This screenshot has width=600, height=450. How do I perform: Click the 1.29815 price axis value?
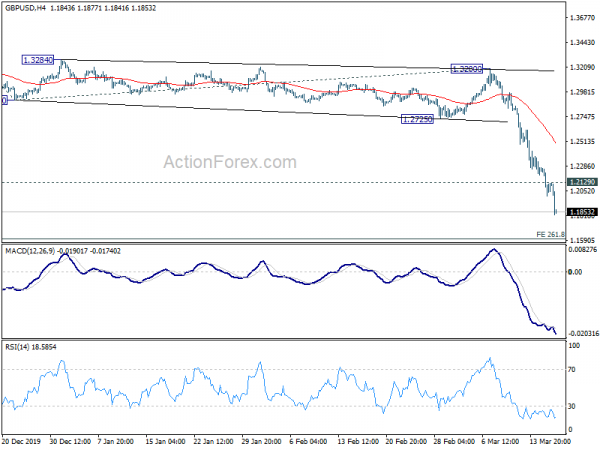(582, 92)
